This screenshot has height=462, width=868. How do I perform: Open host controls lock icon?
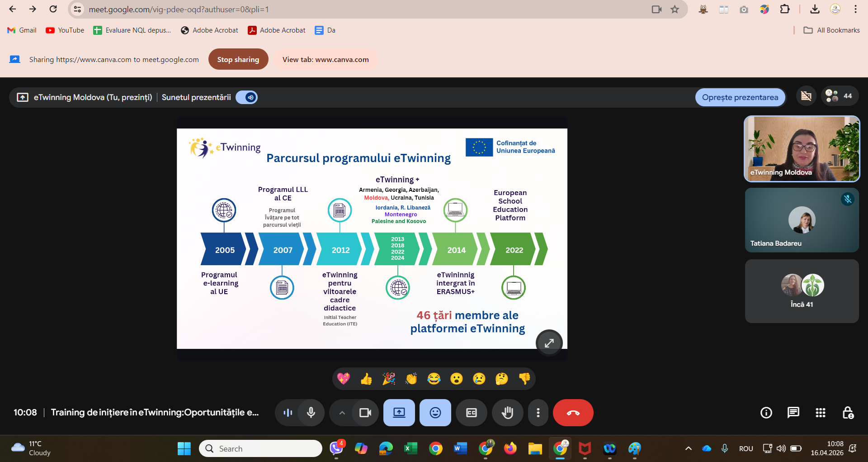pyautogui.click(x=848, y=413)
